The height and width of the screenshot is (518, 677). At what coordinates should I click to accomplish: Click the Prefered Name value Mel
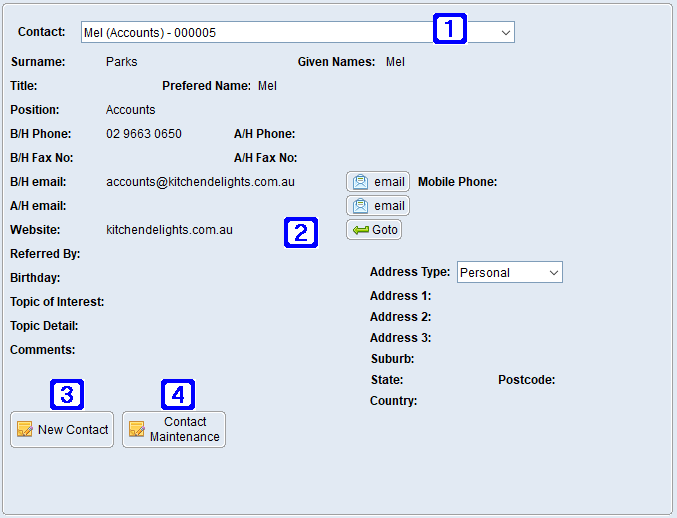coord(267,86)
